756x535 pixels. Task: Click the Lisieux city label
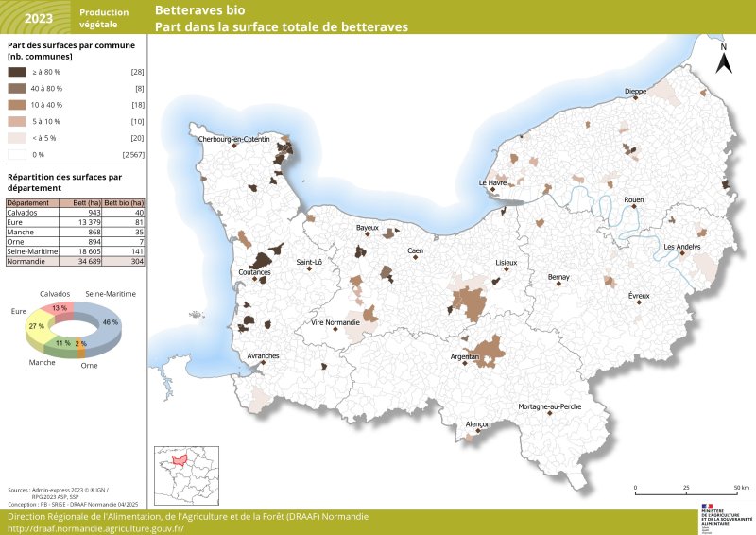(x=507, y=263)
